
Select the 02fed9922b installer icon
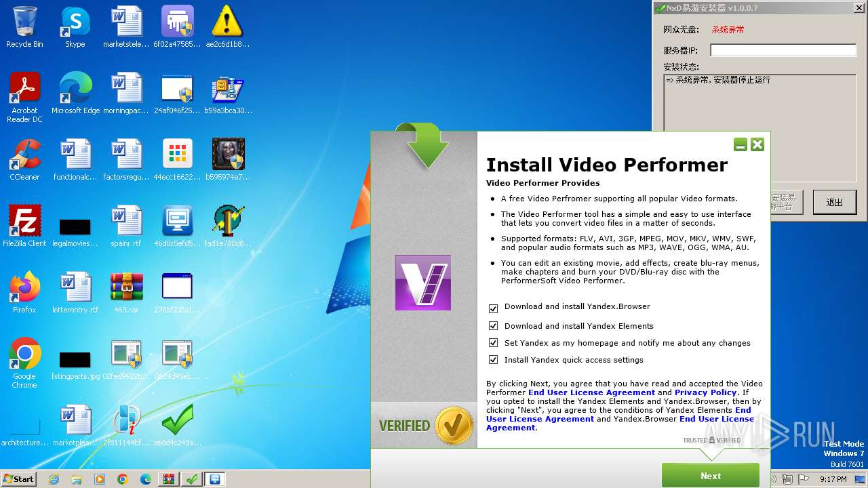click(x=126, y=359)
